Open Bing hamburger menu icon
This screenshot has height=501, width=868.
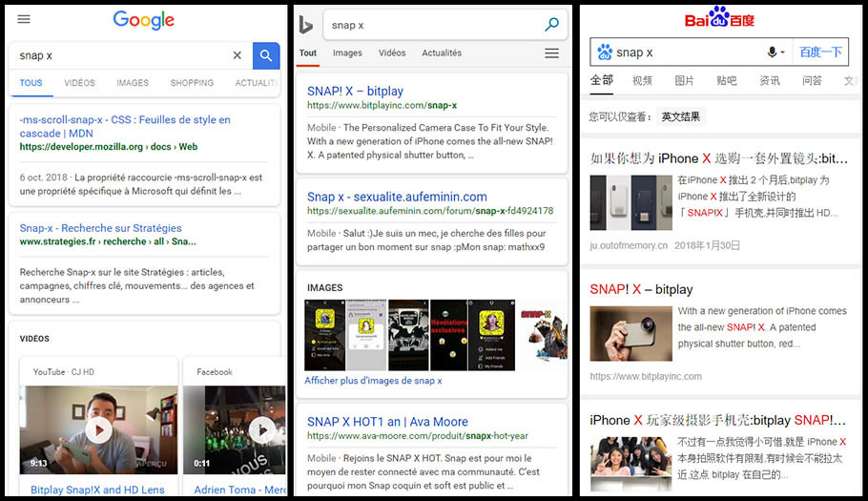tap(552, 53)
